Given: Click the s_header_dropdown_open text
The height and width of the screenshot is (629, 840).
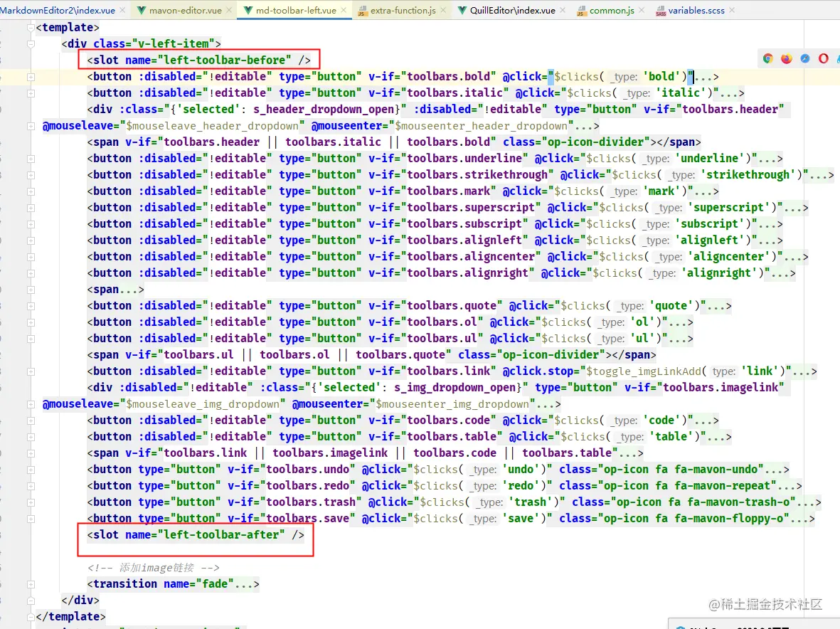Looking at the screenshot, I should click(x=324, y=110).
